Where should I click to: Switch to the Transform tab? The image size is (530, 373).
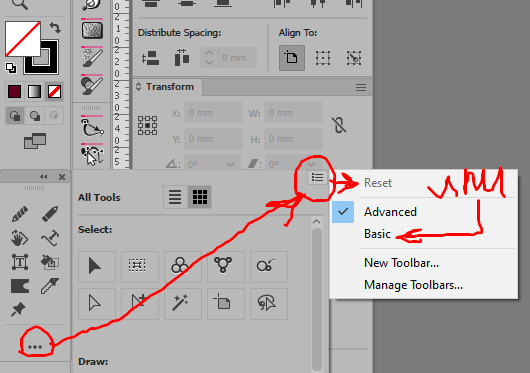pos(170,87)
